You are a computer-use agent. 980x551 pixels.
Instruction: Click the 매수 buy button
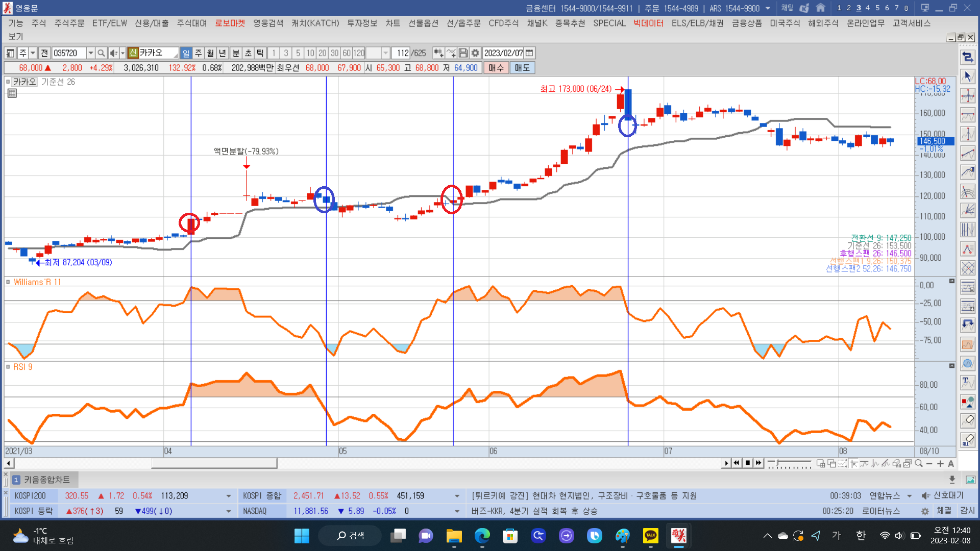point(496,68)
